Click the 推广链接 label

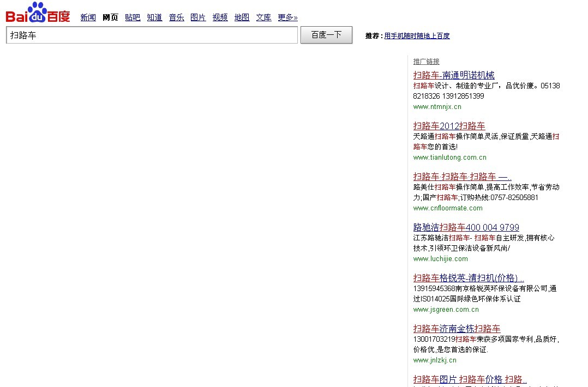(x=426, y=62)
